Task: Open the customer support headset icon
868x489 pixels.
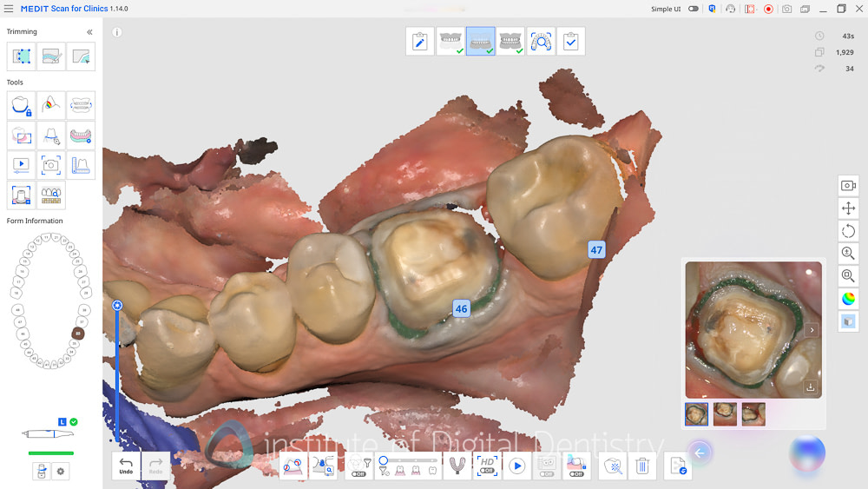Action: (731, 9)
